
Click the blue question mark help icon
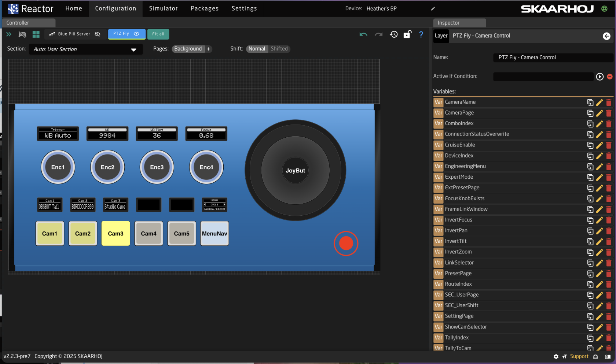pos(421,34)
